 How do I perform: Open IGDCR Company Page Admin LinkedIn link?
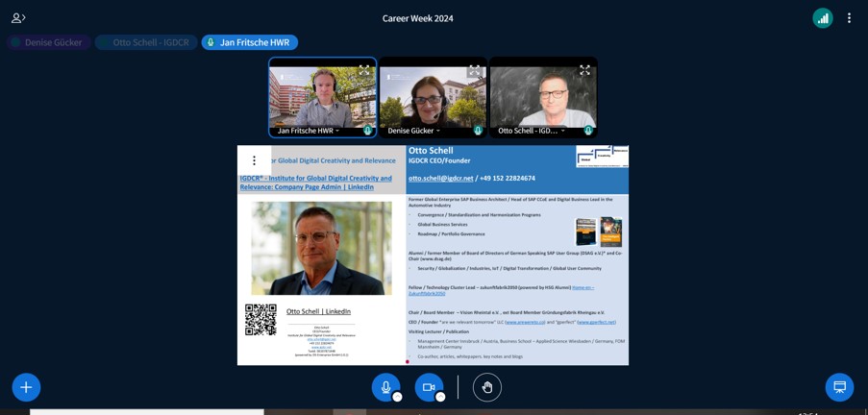tap(315, 183)
